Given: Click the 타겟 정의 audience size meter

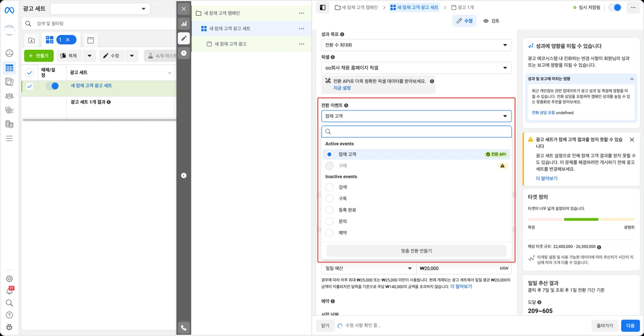Looking at the screenshot, I should coord(581,219).
